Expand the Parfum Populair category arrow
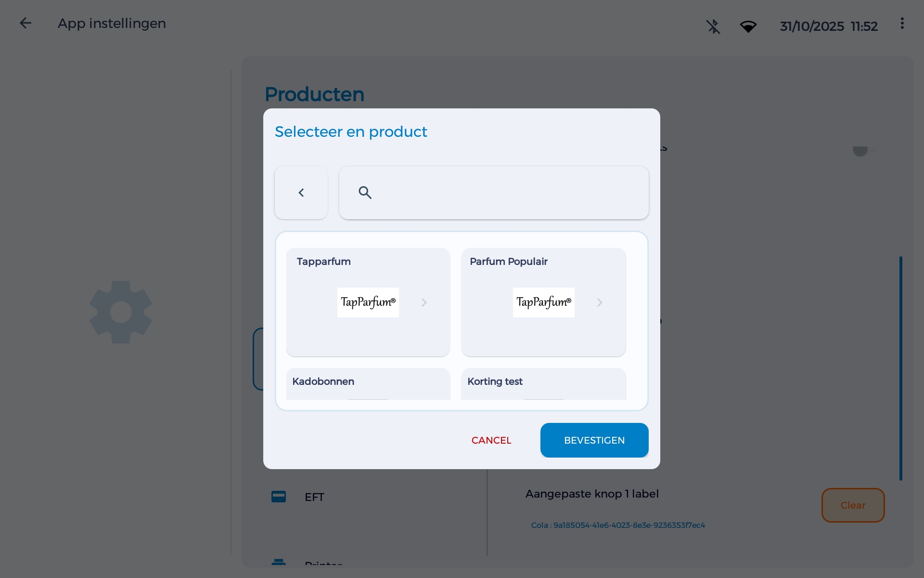Screen dimensions: 924x578 pyautogui.click(x=600, y=302)
